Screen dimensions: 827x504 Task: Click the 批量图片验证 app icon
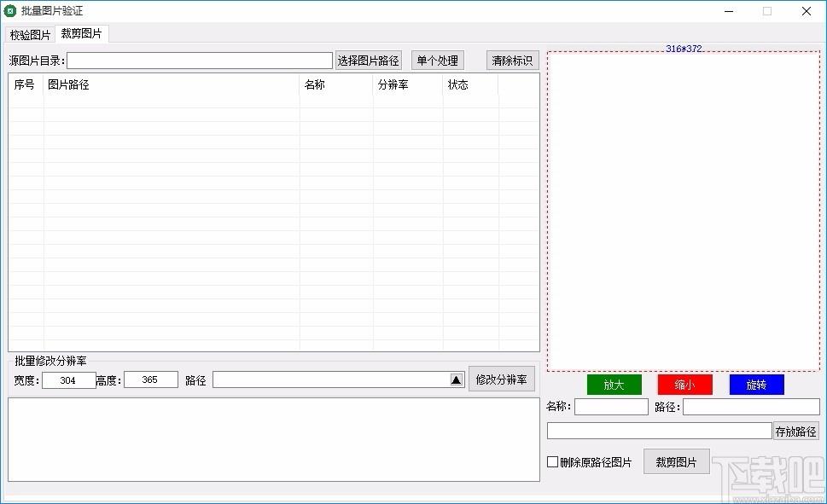point(10,10)
